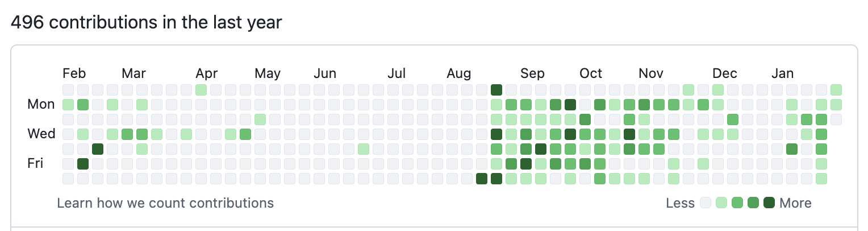868x231 pixels.
Task: Select the first Monday cell beside the Mon label
Action: click(68, 105)
